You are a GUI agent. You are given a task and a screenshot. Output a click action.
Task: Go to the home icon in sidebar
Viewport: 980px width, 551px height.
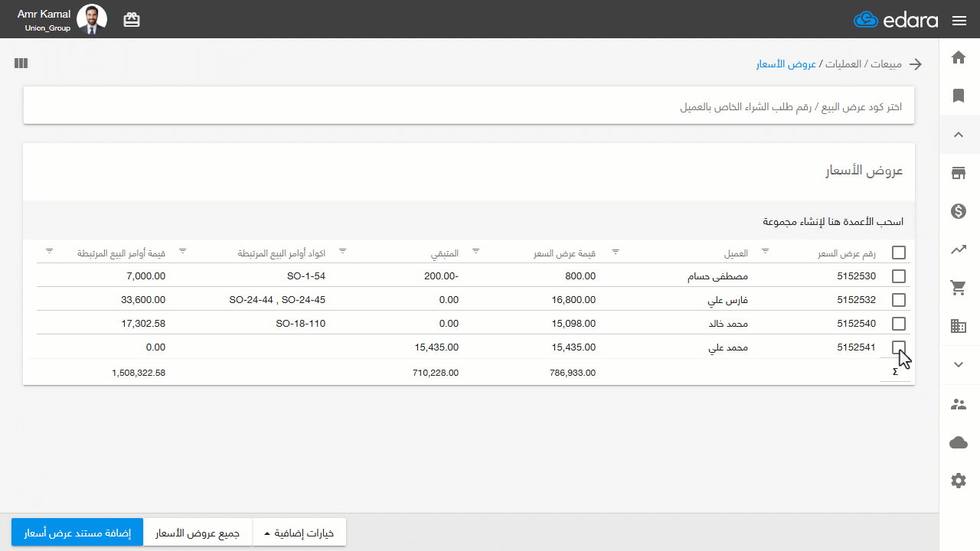click(959, 57)
